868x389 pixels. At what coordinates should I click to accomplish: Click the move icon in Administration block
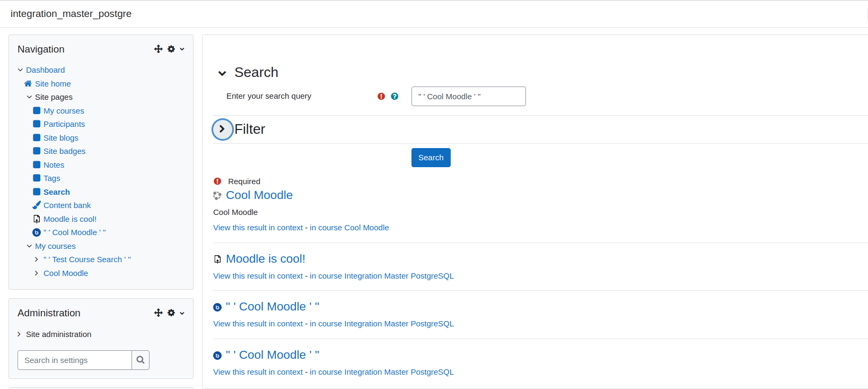[158, 313]
